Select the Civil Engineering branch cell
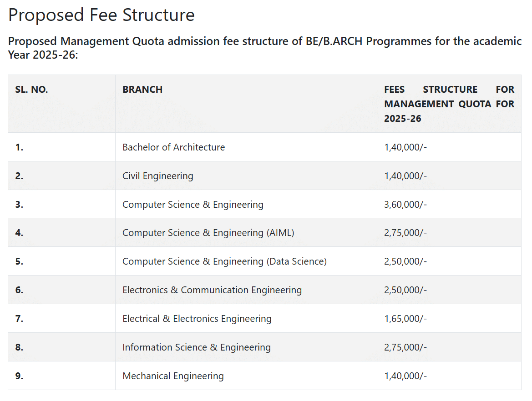Screen dimensions: 532x401 click(x=157, y=176)
